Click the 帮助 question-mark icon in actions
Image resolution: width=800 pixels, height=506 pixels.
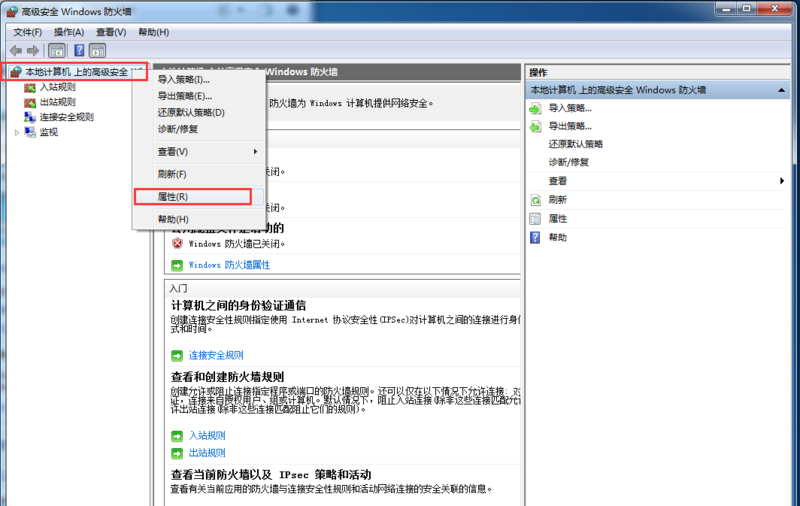[535, 238]
